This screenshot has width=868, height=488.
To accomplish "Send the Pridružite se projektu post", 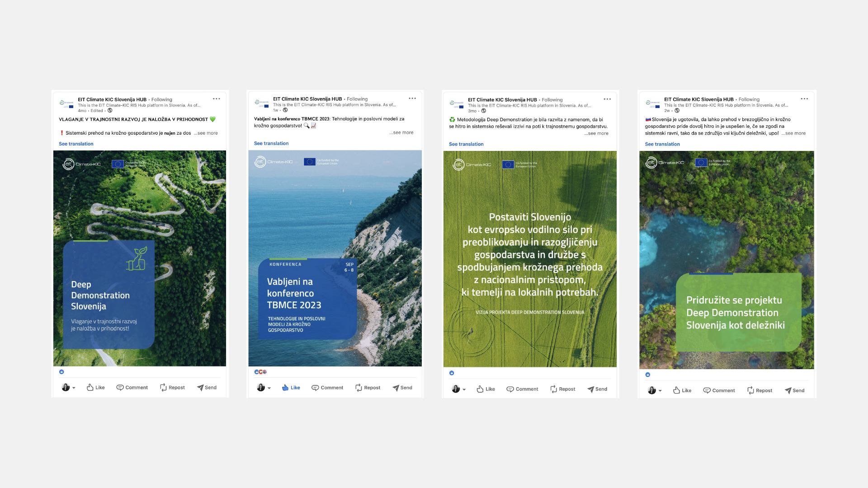I will click(x=794, y=390).
